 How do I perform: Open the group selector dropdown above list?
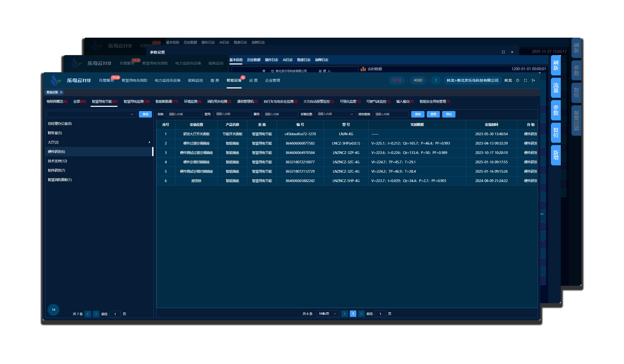(x=92, y=114)
